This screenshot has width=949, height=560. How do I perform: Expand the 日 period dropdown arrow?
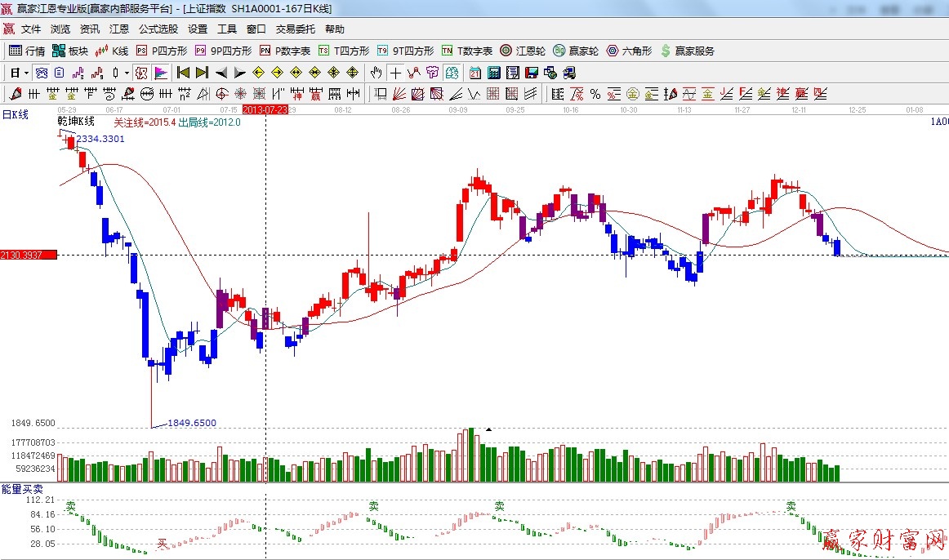coord(26,73)
